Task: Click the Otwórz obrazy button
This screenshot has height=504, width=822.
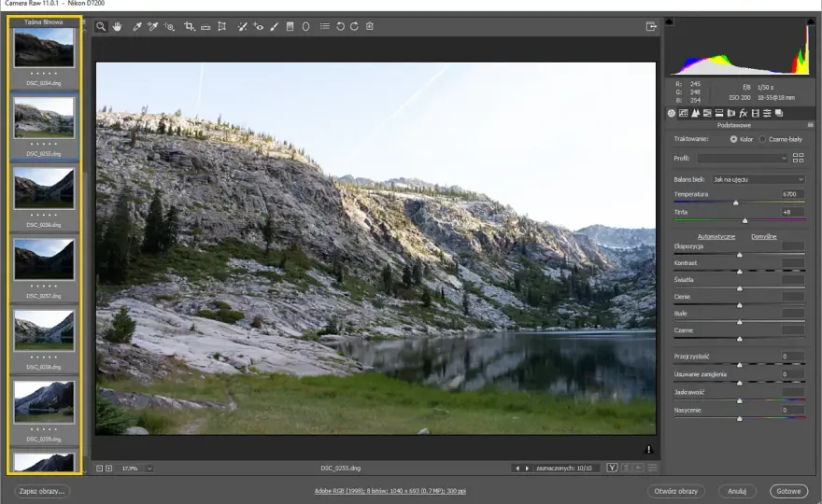Action: [675, 491]
